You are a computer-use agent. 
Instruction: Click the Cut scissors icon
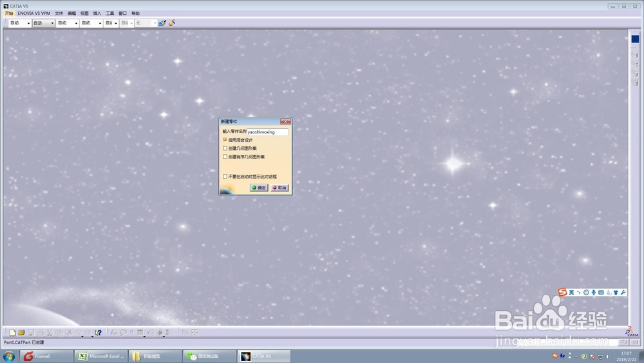[x=50, y=333]
